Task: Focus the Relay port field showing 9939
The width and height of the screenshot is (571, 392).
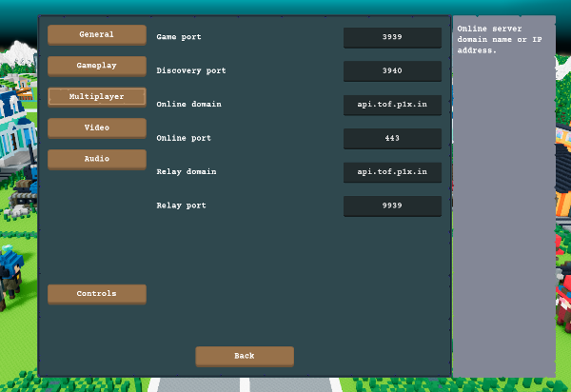Action: point(392,206)
